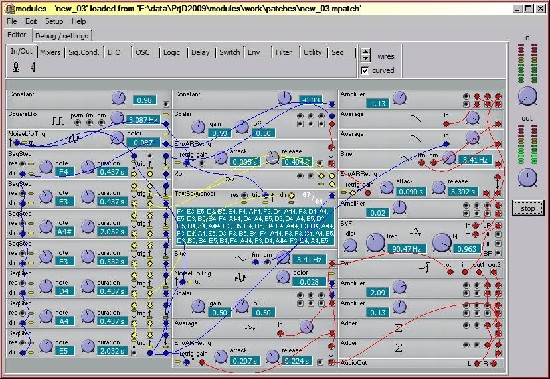
Task: Click the first Adder sigma symbol
Action: (399, 328)
